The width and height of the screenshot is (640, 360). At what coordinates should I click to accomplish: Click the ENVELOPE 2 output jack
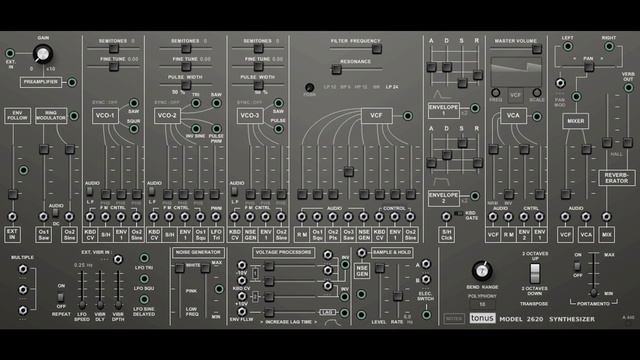tap(475, 196)
